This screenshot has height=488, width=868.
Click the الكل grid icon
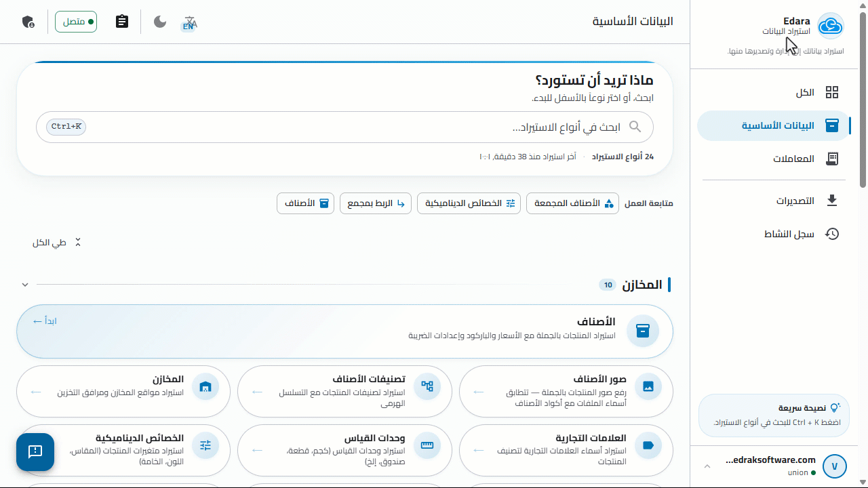(x=832, y=93)
